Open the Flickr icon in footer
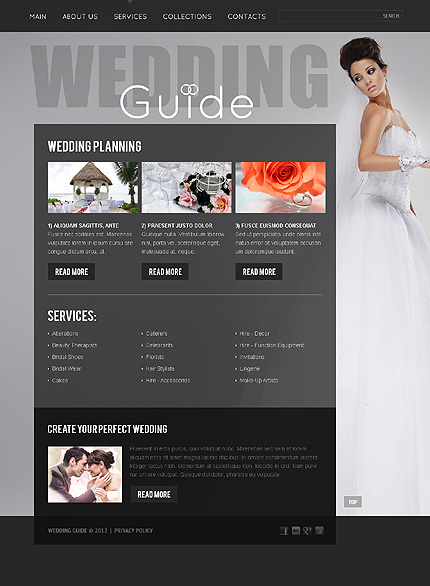The height and width of the screenshot is (586, 430). coord(296,530)
